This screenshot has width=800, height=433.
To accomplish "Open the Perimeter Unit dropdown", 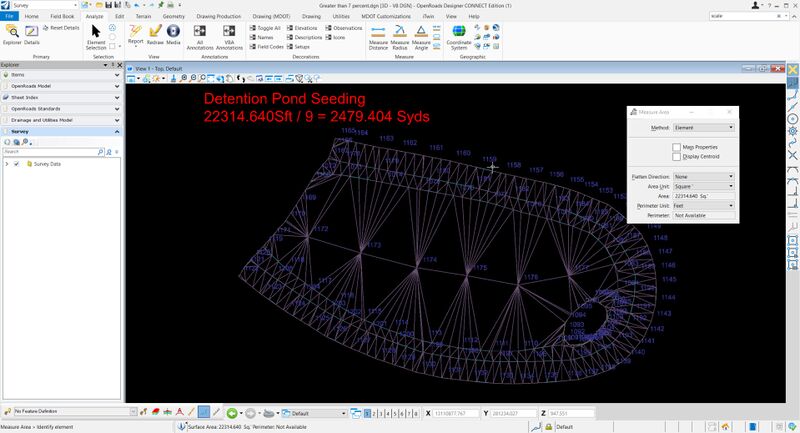I will (x=704, y=206).
